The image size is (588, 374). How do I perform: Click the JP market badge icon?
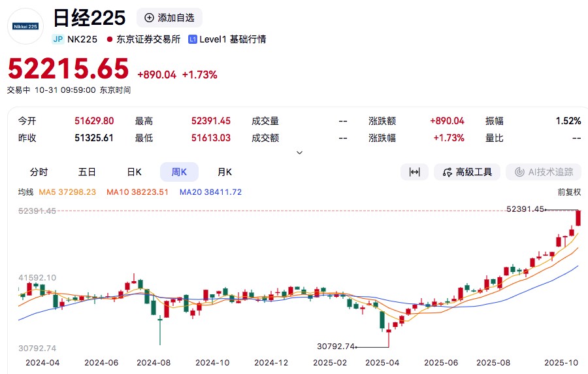[x=58, y=39]
